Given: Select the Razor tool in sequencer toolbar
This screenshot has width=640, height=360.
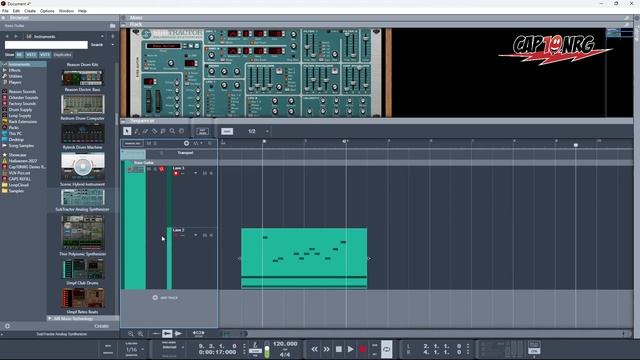Looking at the screenshot, I should click(x=154, y=131).
